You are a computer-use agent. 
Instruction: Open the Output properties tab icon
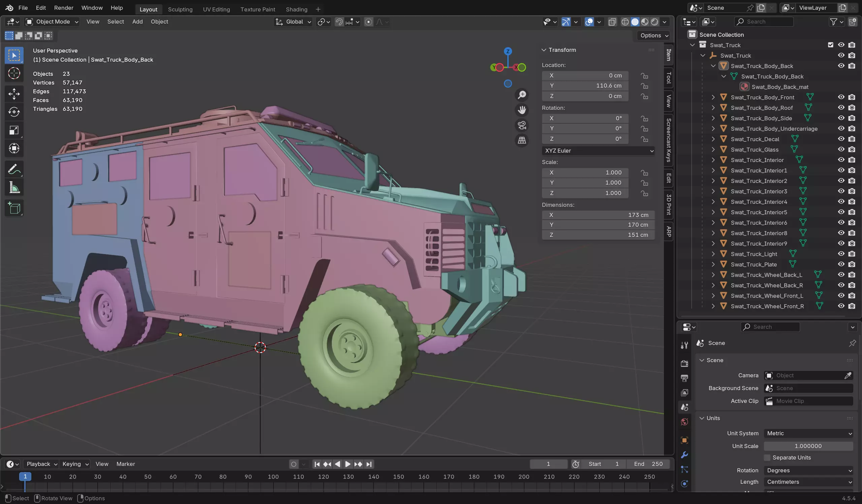click(684, 378)
